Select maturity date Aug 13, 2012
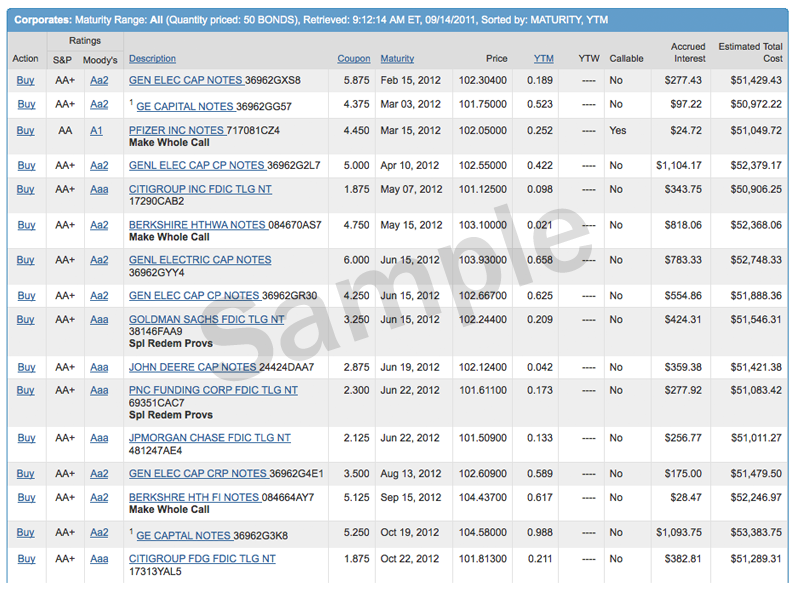The width and height of the screenshot is (795, 598). tap(411, 473)
